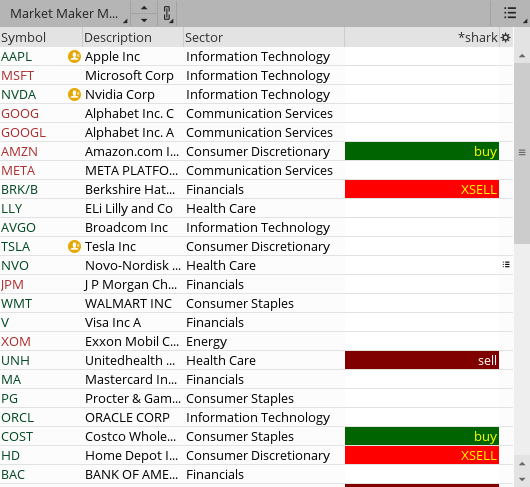The height and width of the screenshot is (487, 530).
Task: Sort by the *shark column header
Action: pos(422,38)
